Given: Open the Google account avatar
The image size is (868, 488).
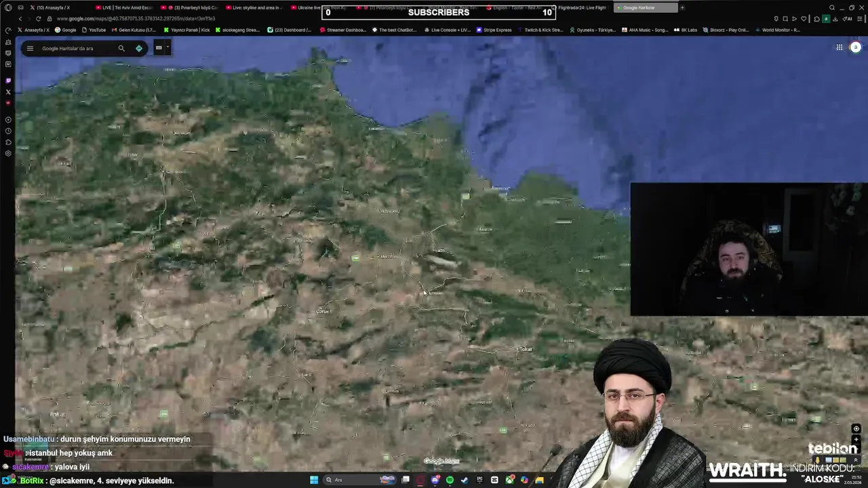Looking at the screenshot, I should point(856,47).
